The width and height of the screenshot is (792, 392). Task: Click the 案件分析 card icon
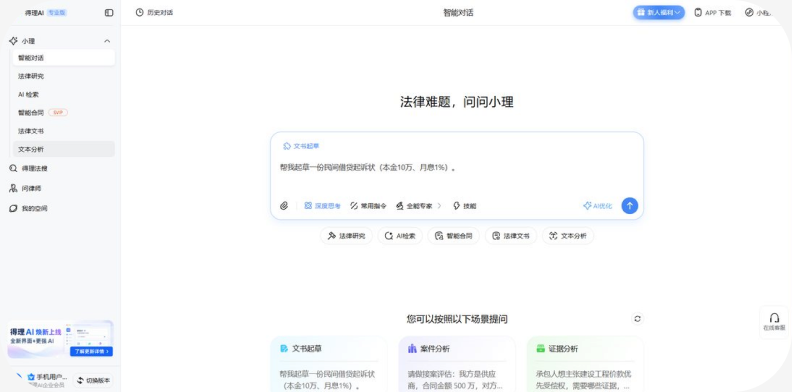(x=412, y=349)
